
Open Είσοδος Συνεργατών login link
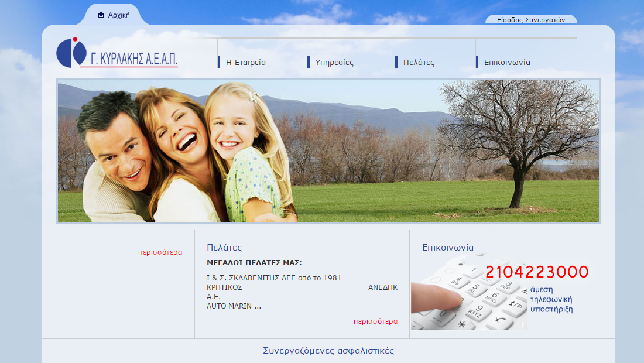(530, 20)
